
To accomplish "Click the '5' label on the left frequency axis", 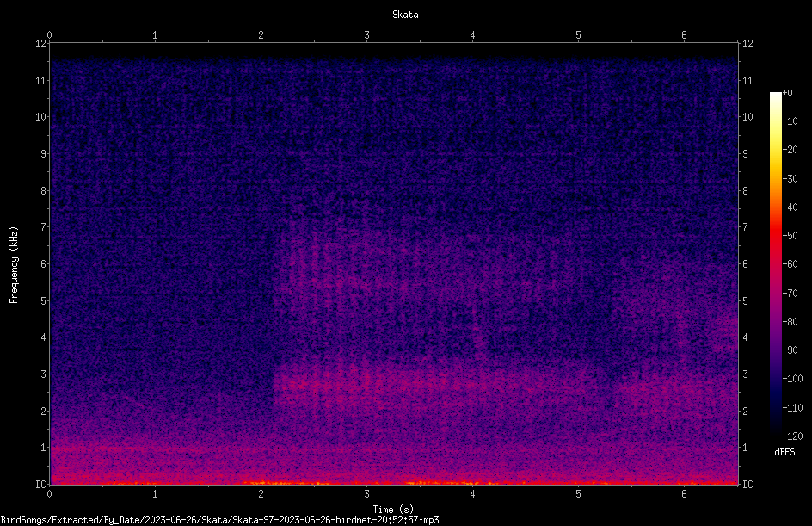I will [44, 301].
